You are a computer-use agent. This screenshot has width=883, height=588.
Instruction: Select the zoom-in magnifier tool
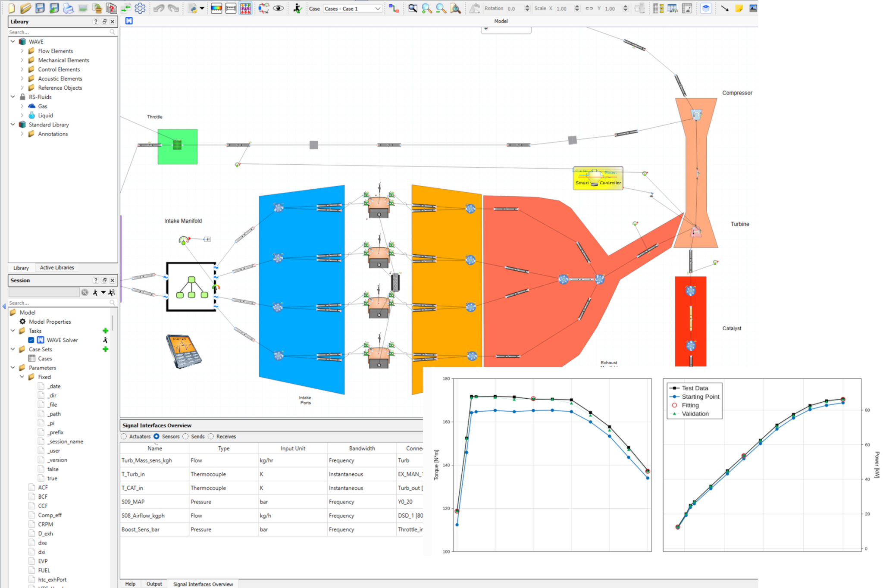click(x=427, y=8)
